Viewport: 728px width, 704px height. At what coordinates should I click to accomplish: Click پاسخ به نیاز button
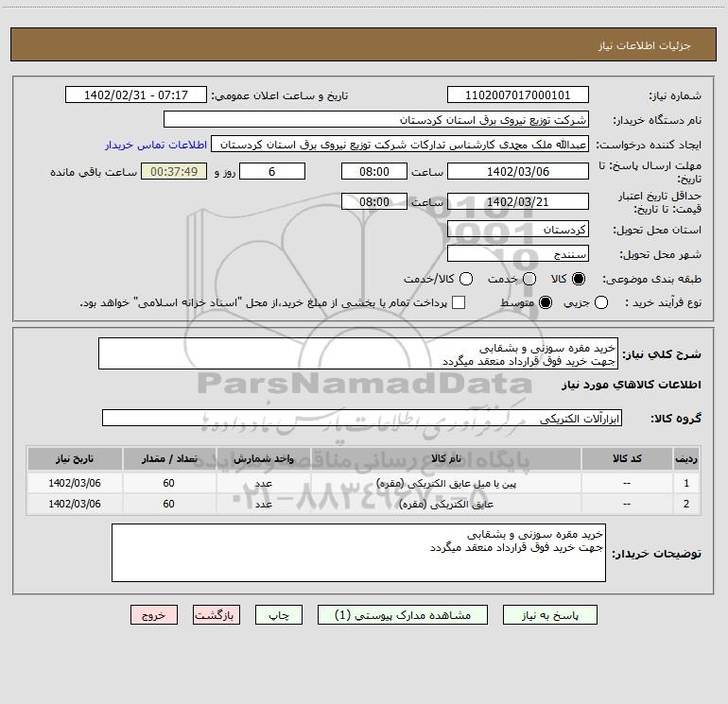pos(549,615)
